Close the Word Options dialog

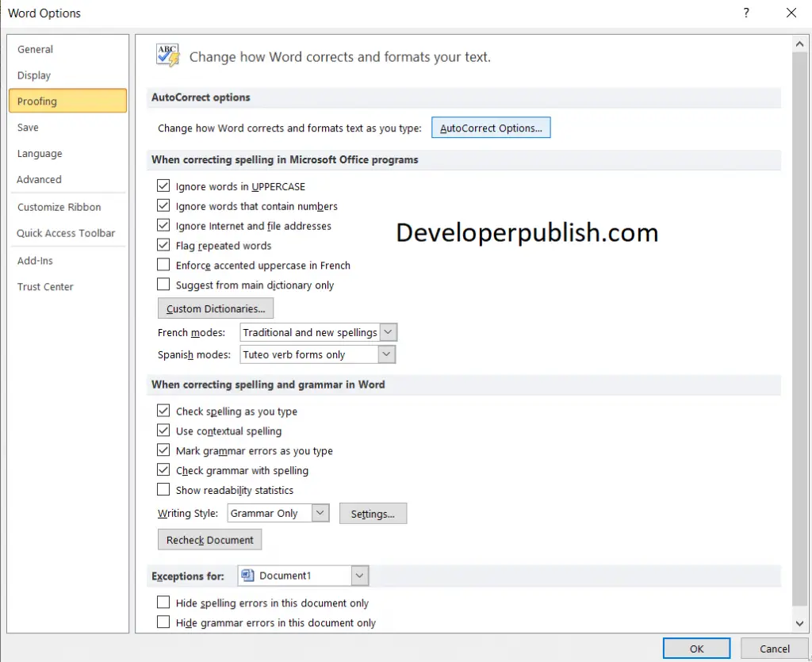click(791, 13)
